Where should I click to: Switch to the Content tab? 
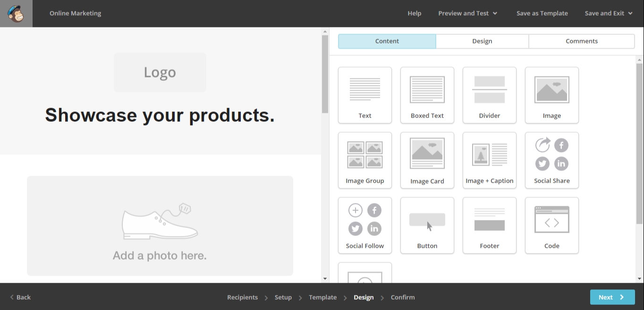tap(387, 41)
